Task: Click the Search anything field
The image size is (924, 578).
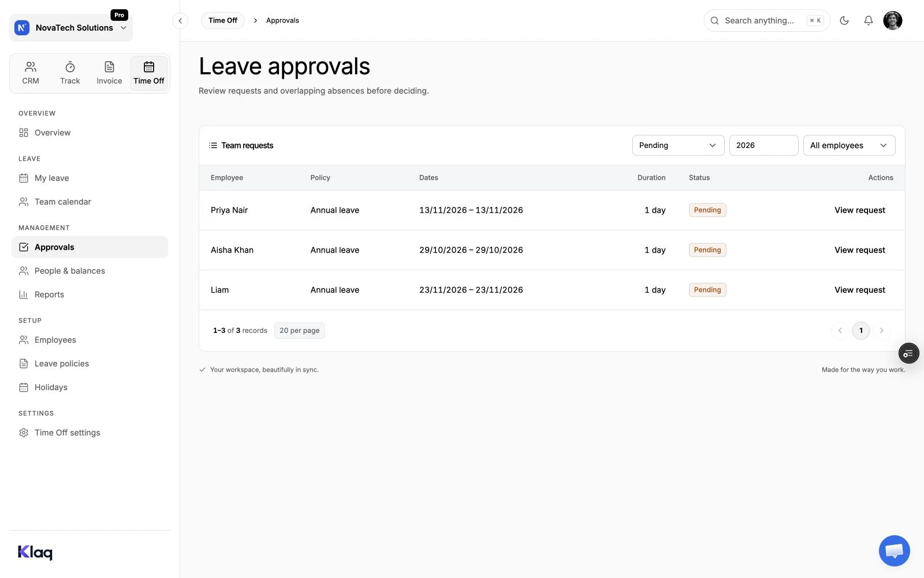Action: pos(767,21)
